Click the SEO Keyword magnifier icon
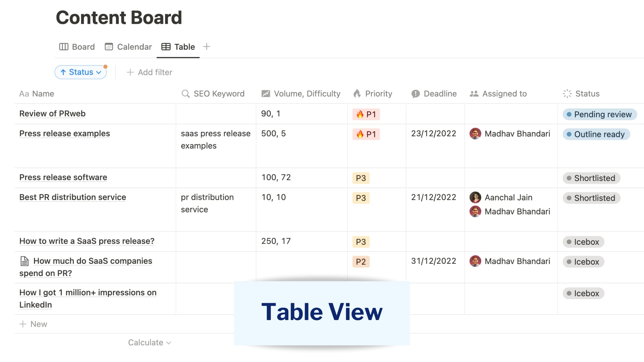This screenshot has width=644, height=362. (x=185, y=94)
